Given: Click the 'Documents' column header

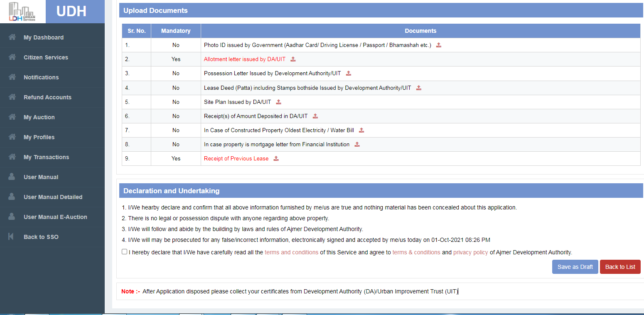Looking at the screenshot, I should (420, 31).
